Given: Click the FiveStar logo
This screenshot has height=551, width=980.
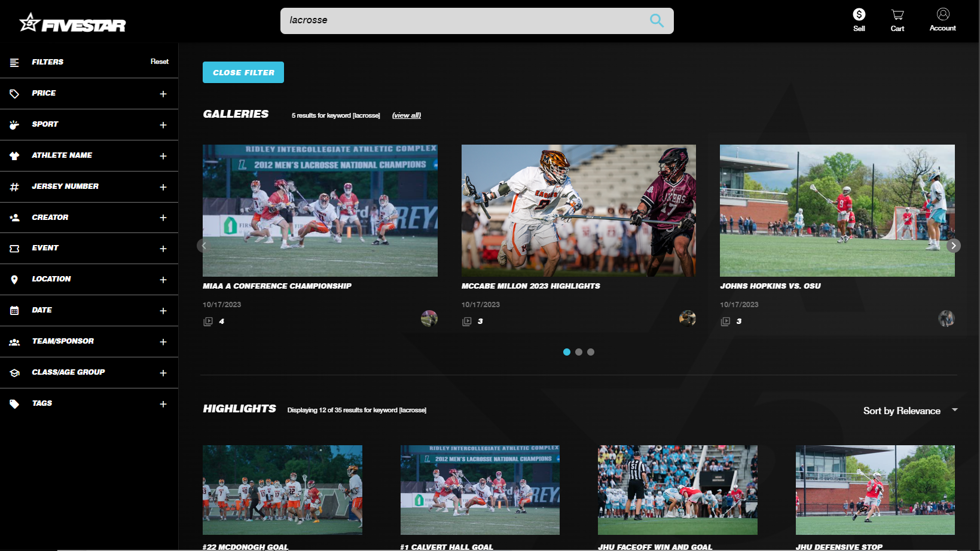Looking at the screenshot, I should (x=72, y=23).
